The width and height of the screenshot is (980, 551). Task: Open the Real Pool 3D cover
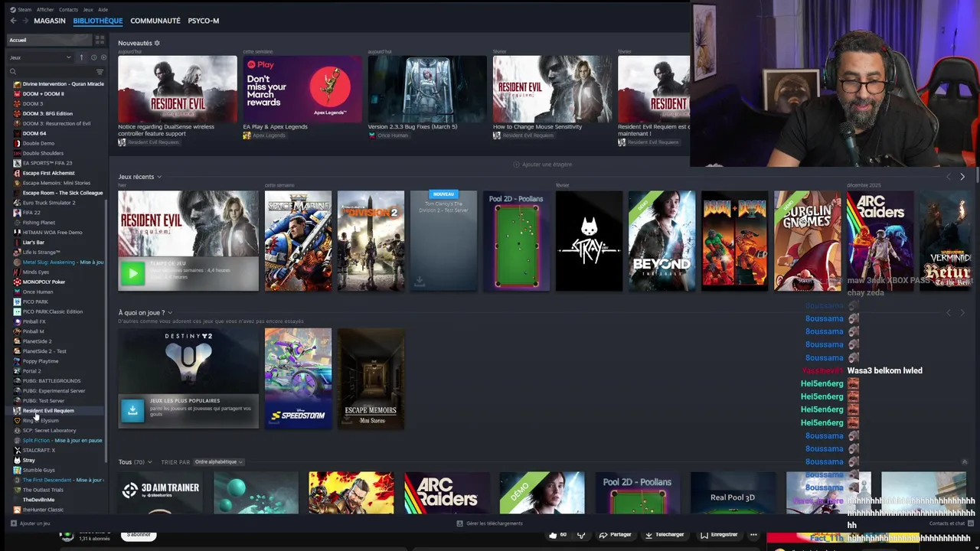[x=733, y=493]
